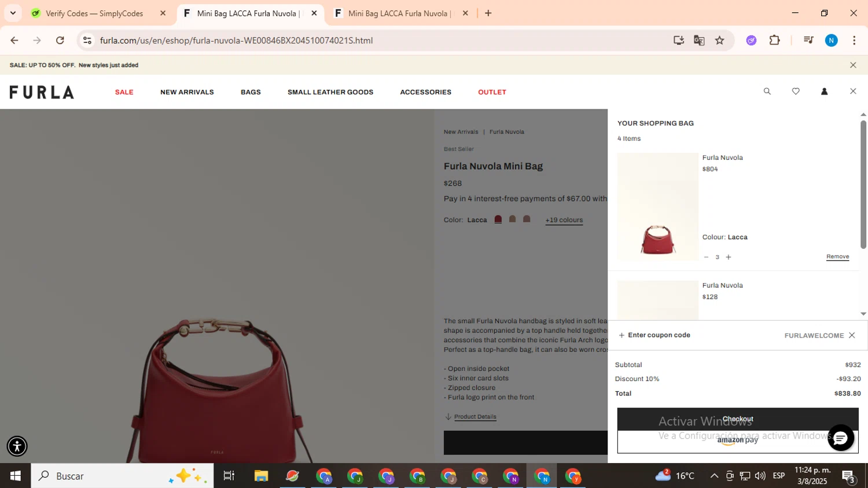Image resolution: width=868 pixels, height=488 pixels.
Task: Open the Chrome three-dot menu
Action: tap(854, 41)
